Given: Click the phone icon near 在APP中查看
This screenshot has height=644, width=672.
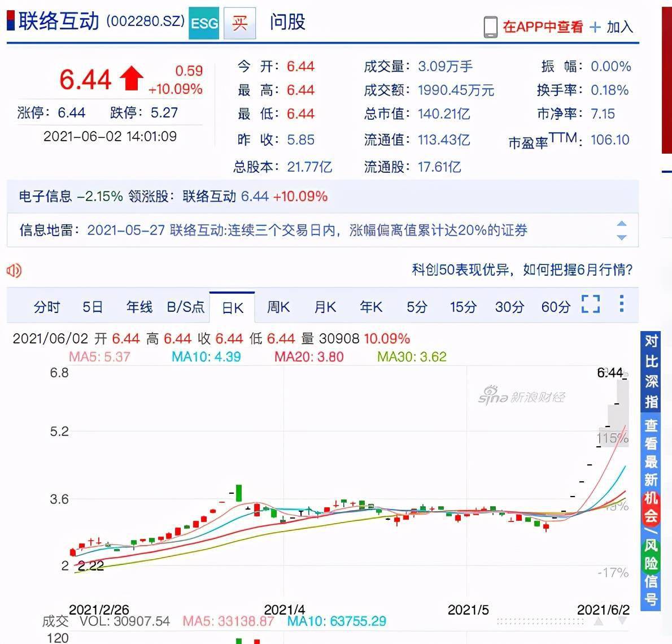Looking at the screenshot, I should tap(490, 27).
